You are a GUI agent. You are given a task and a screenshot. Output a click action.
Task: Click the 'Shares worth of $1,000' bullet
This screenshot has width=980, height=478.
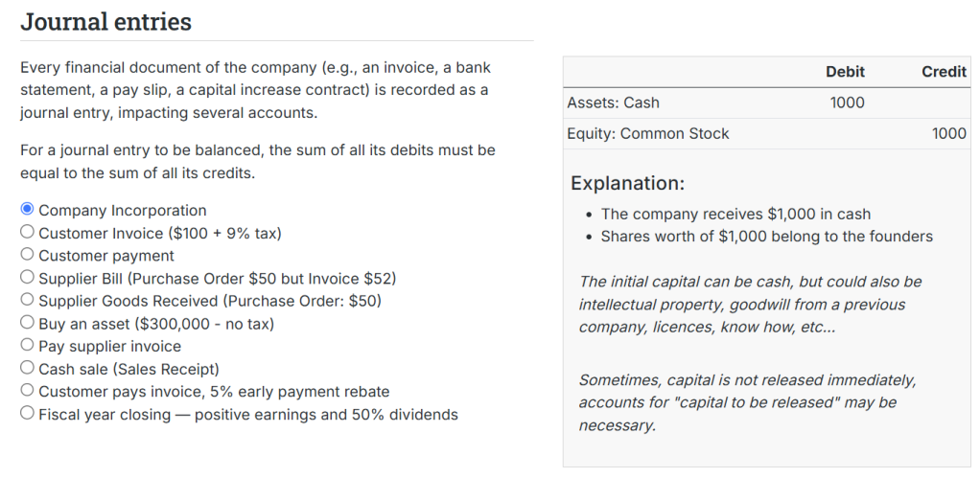click(x=767, y=237)
